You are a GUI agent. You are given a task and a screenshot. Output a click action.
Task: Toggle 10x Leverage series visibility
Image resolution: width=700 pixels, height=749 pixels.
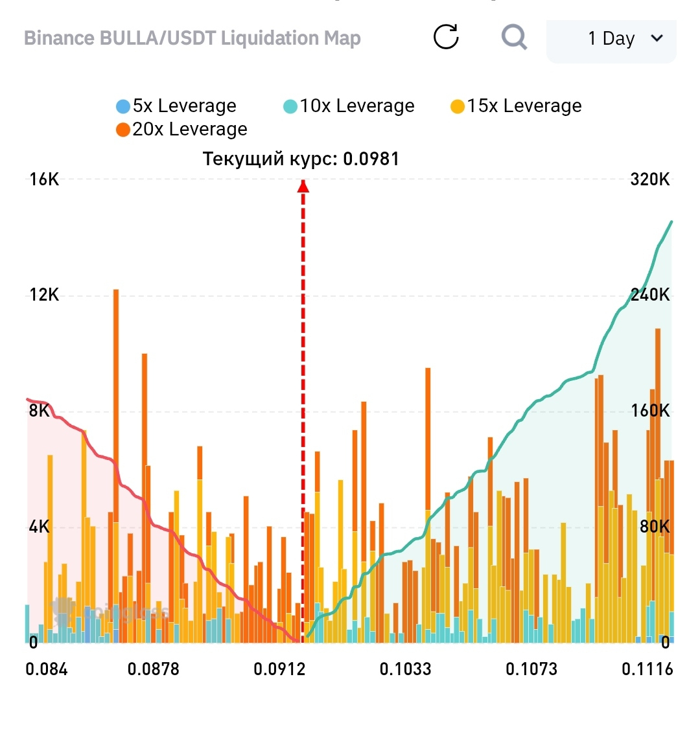point(349,106)
